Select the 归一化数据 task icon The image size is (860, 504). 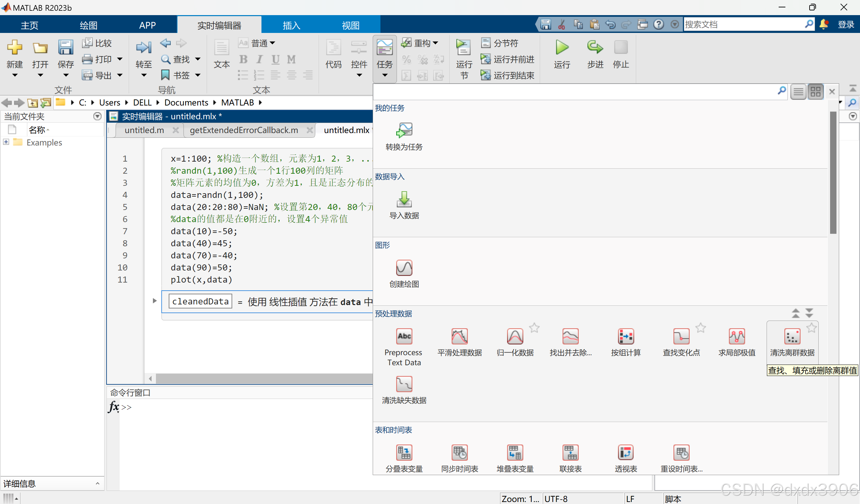tap(515, 336)
